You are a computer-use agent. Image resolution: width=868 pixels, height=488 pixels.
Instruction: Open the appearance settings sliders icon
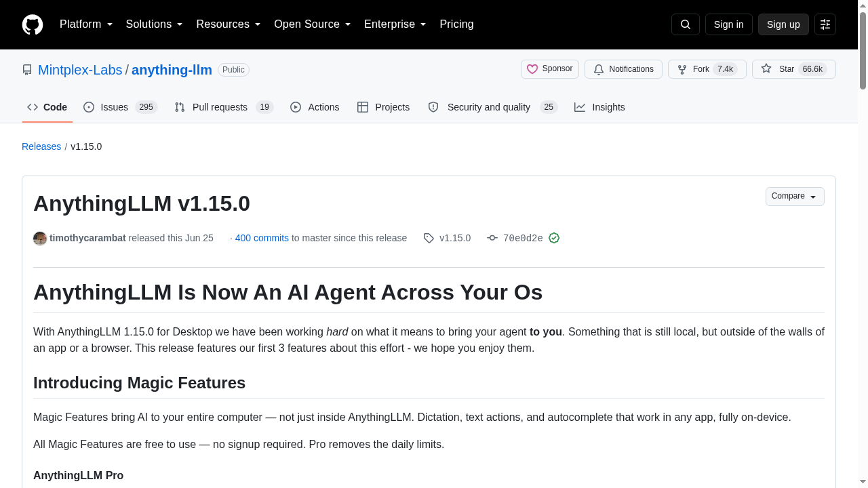coord(825,24)
